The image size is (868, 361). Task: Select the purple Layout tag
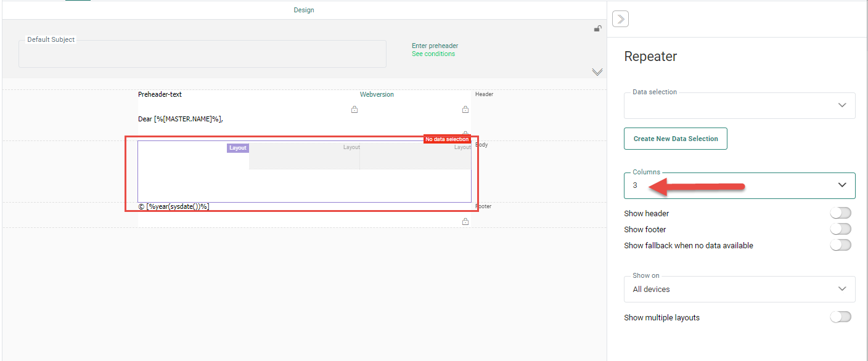238,148
